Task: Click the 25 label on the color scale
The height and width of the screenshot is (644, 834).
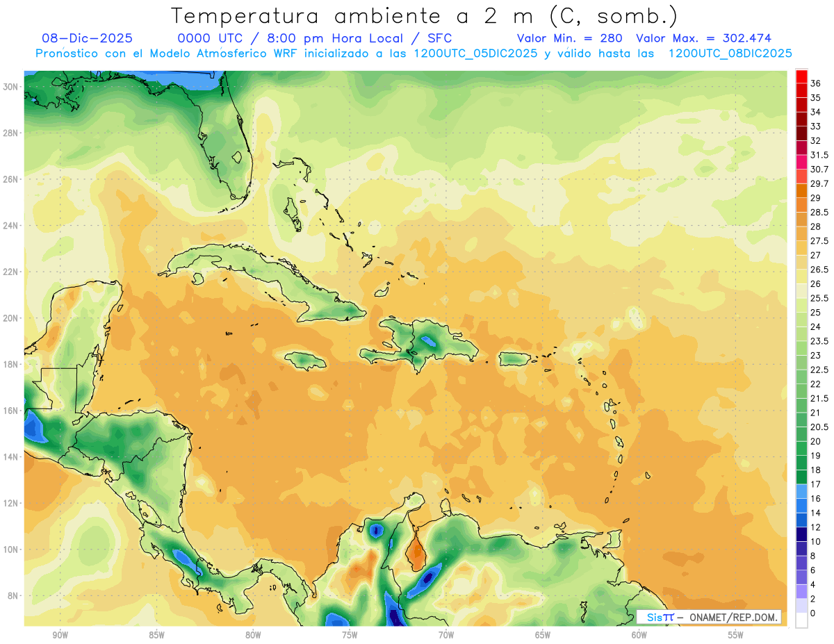Action: (x=815, y=313)
